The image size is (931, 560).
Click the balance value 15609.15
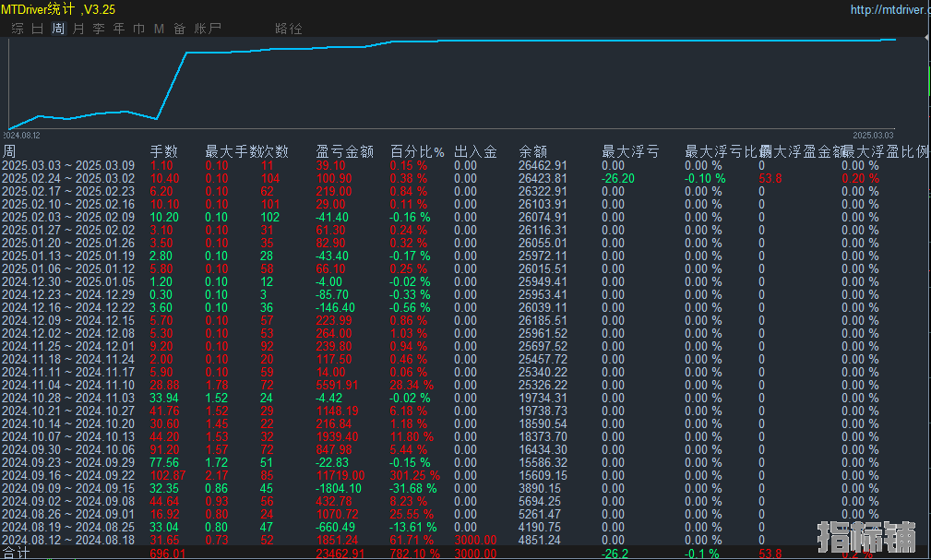(x=543, y=476)
